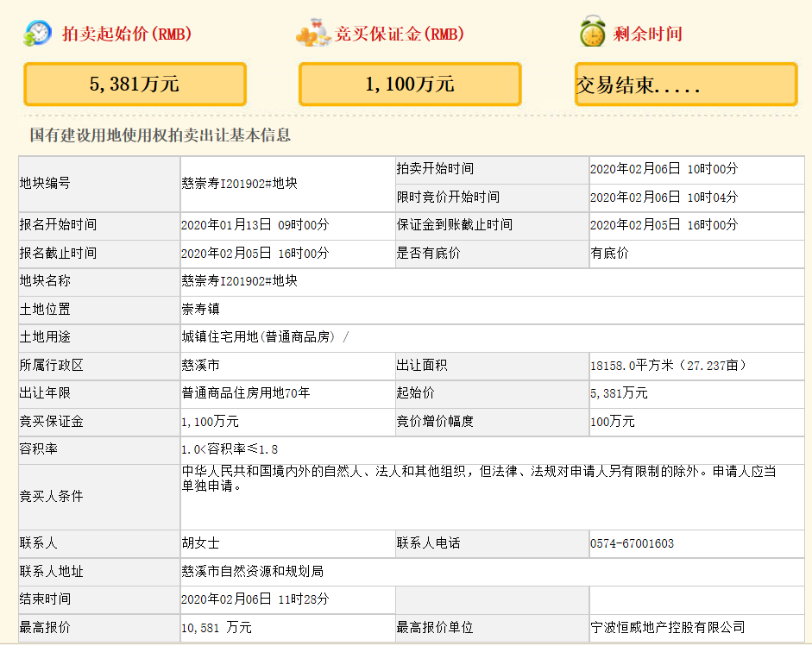Select the 最高报价单位 label
This screenshot has width=812, height=646.
435,627
